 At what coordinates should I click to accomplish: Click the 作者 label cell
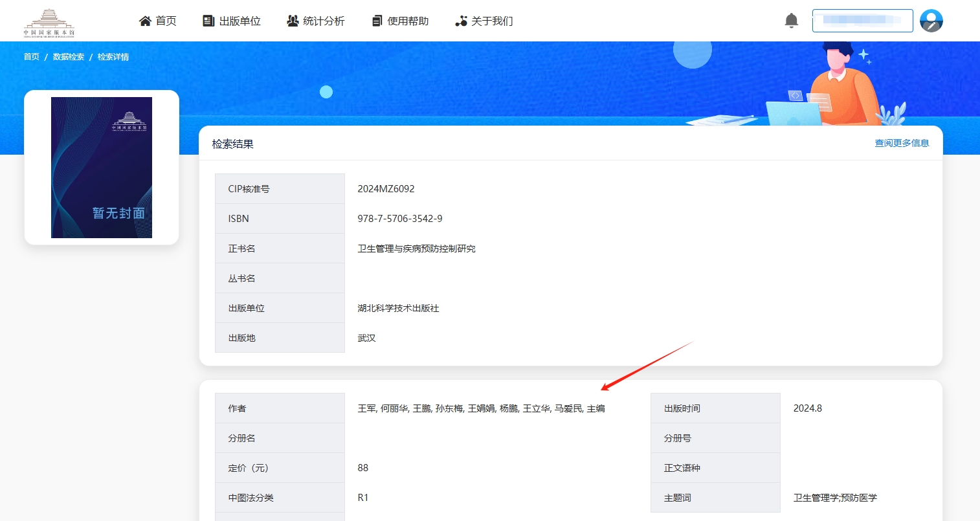(x=280, y=408)
